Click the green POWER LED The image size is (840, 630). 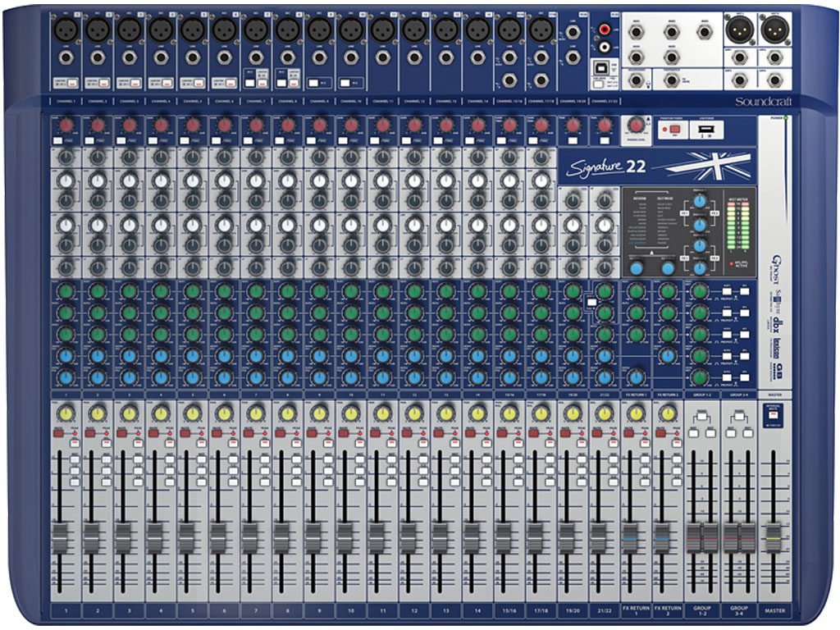pyautogui.click(x=786, y=118)
